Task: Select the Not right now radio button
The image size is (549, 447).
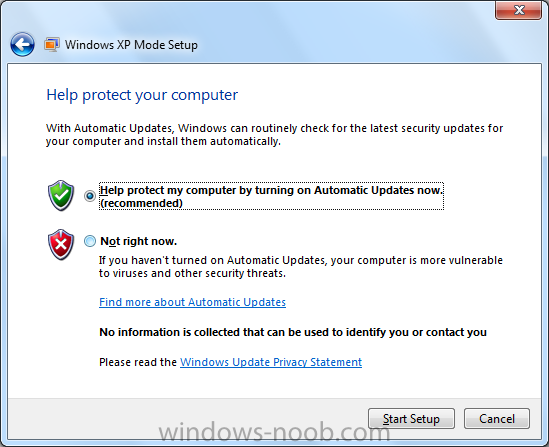Action: pos(90,241)
